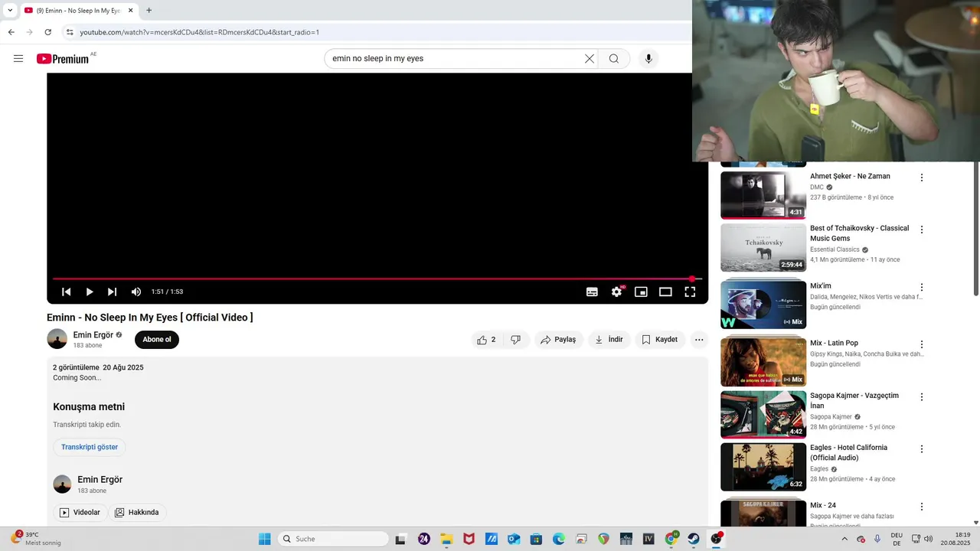This screenshot has height=551, width=980.
Task: Open channel Videolar button
Action: [x=80, y=513]
